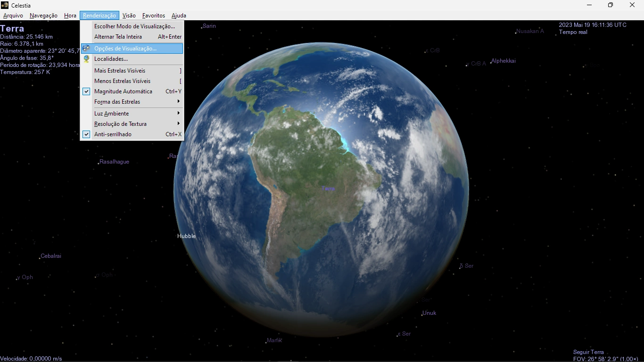Open the Visão menu
Viewport: 644px width, 362px height.
tap(129, 16)
